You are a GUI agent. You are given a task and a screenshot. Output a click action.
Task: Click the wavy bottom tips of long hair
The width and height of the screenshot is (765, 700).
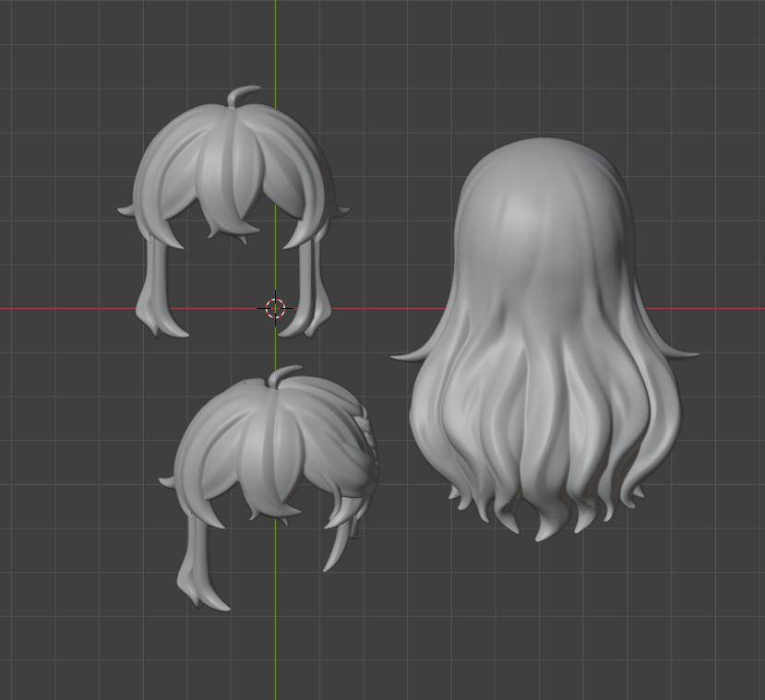click(x=544, y=516)
